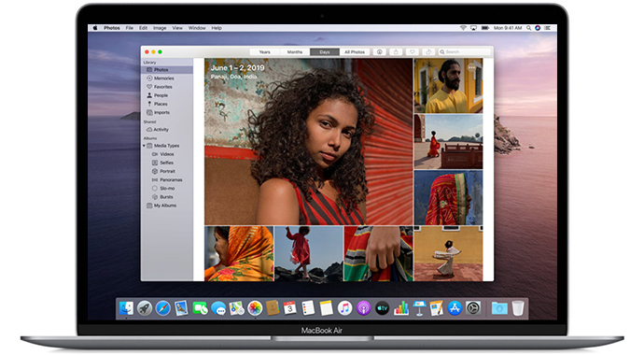Click the more options button on man's photo
644x355 pixels.
[x=471, y=67]
